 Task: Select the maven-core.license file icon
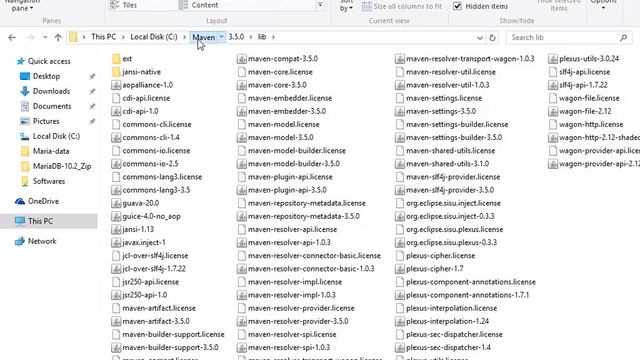pyautogui.click(x=242, y=72)
